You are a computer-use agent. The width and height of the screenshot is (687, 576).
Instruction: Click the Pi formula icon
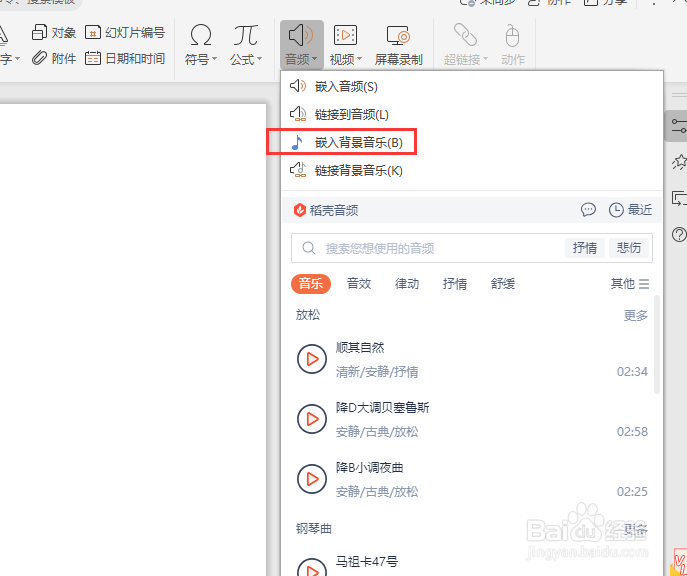(x=245, y=35)
